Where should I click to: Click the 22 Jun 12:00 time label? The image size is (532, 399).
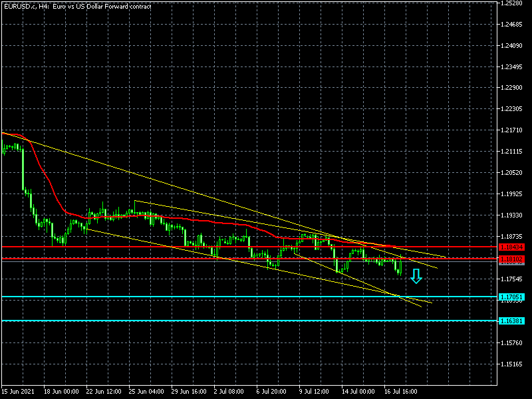(102, 392)
